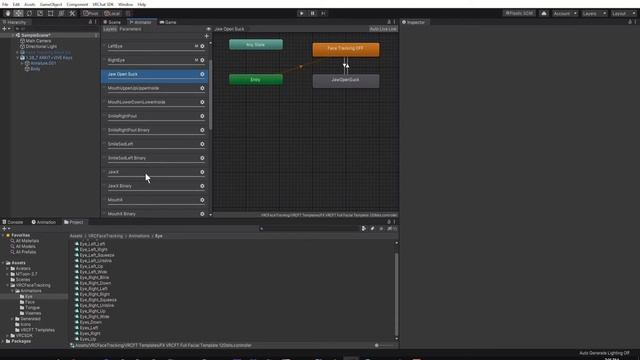
Task: Open MouthX layer settings gear
Action: tap(202, 200)
